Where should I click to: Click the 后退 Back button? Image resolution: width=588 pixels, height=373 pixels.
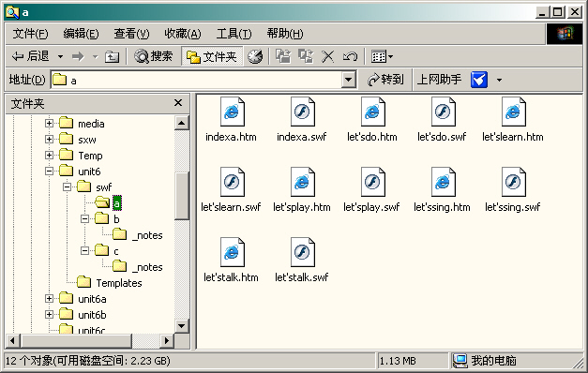point(31,56)
